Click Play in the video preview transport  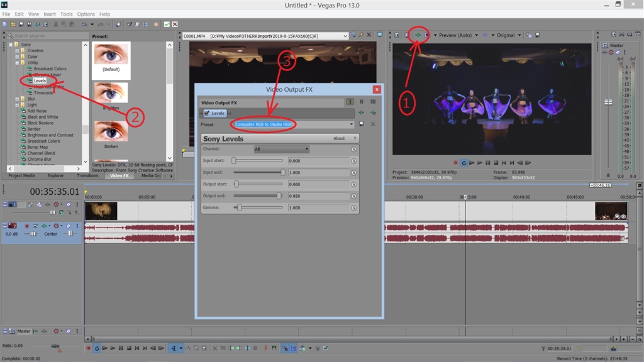480,163
